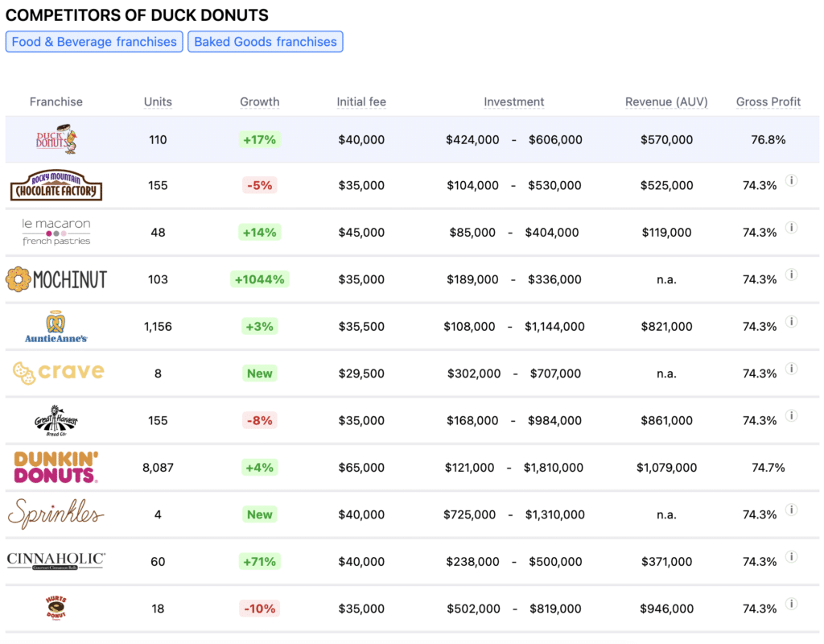Click the +14% growth badge
The width and height of the screenshot is (824, 644).
[260, 232]
